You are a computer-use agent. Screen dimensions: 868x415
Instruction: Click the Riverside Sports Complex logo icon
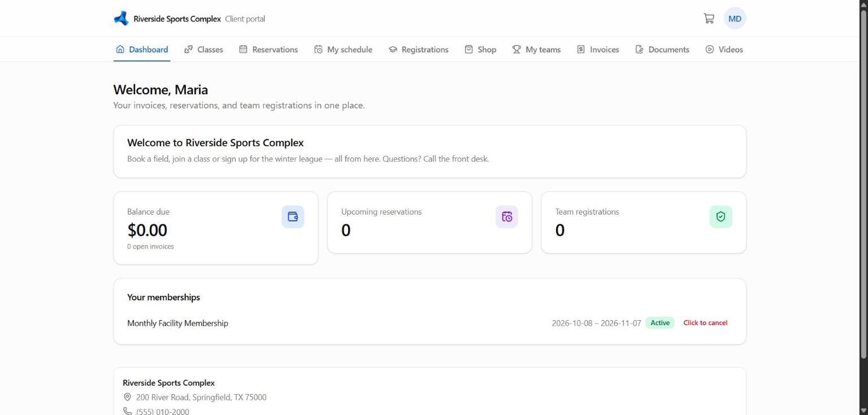pos(121,19)
